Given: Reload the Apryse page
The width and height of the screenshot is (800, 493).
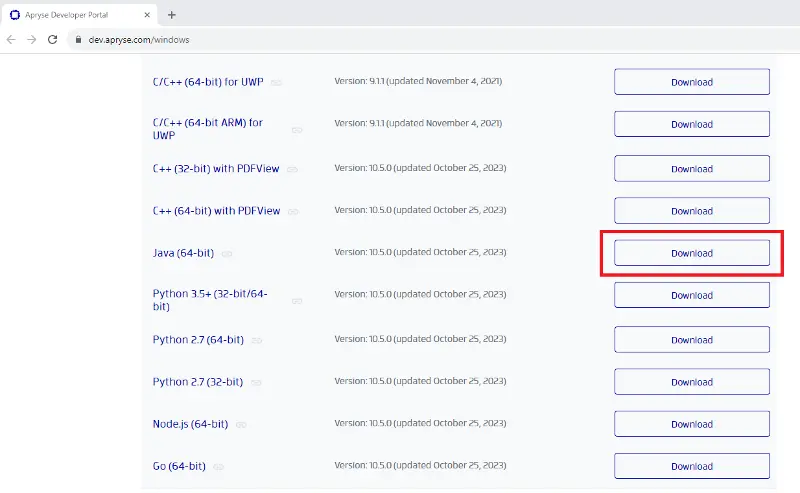Looking at the screenshot, I should click(x=53, y=40).
